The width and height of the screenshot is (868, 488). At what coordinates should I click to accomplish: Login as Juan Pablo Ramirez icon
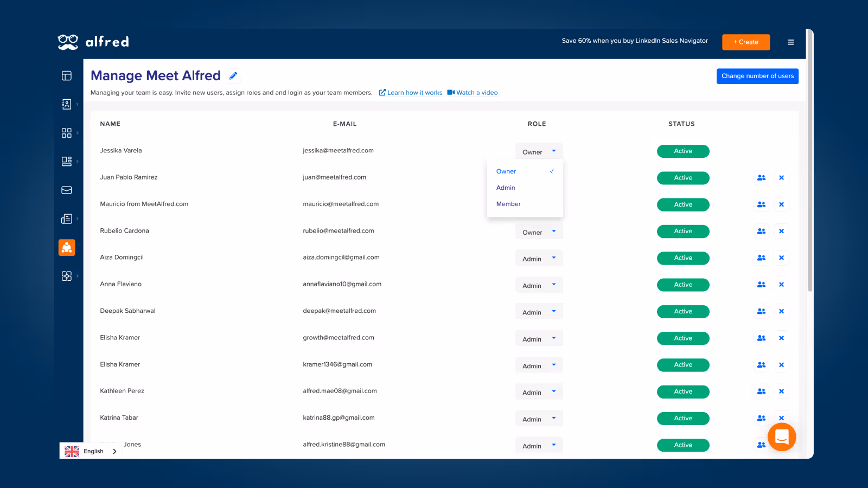[762, 178]
